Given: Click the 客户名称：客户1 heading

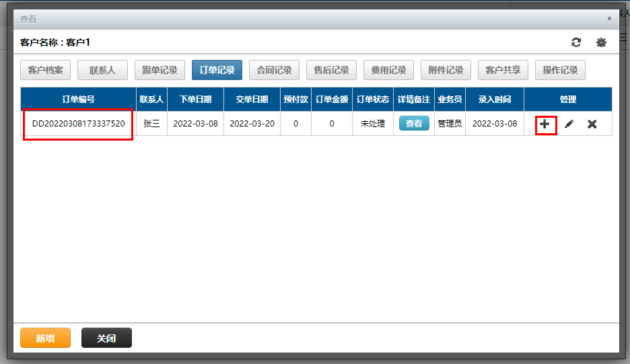Looking at the screenshot, I should tap(55, 42).
